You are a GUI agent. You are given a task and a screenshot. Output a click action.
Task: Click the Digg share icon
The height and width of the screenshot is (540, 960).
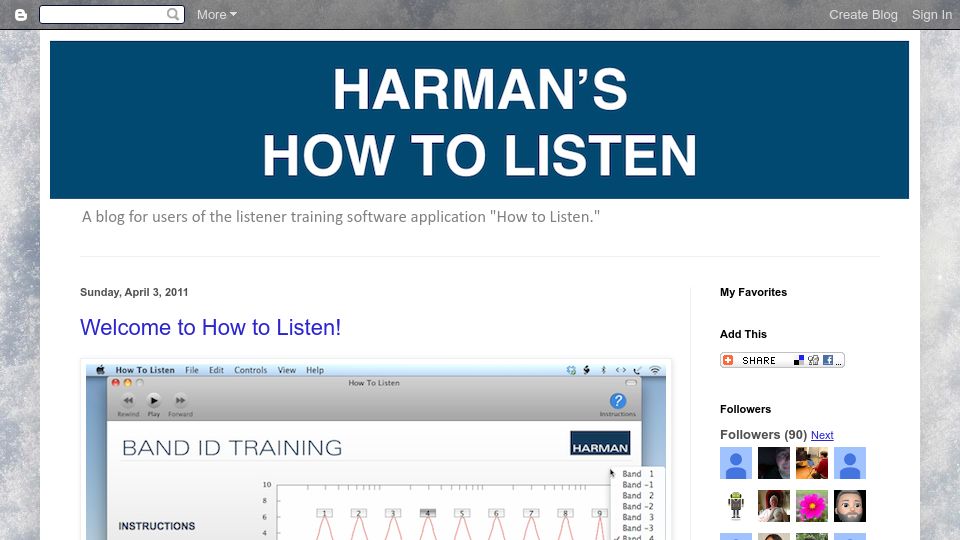[x=813, y=360]
